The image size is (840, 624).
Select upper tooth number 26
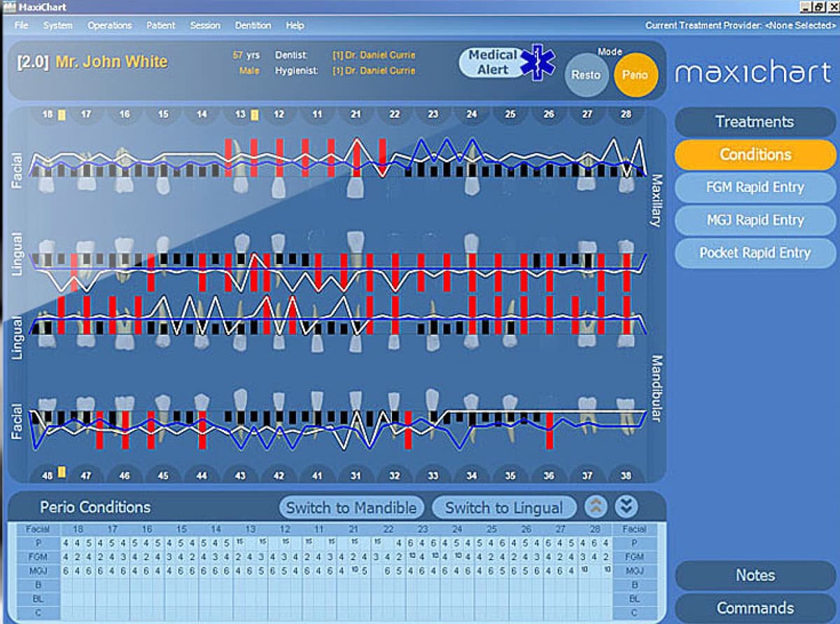(x=549, y=114)
